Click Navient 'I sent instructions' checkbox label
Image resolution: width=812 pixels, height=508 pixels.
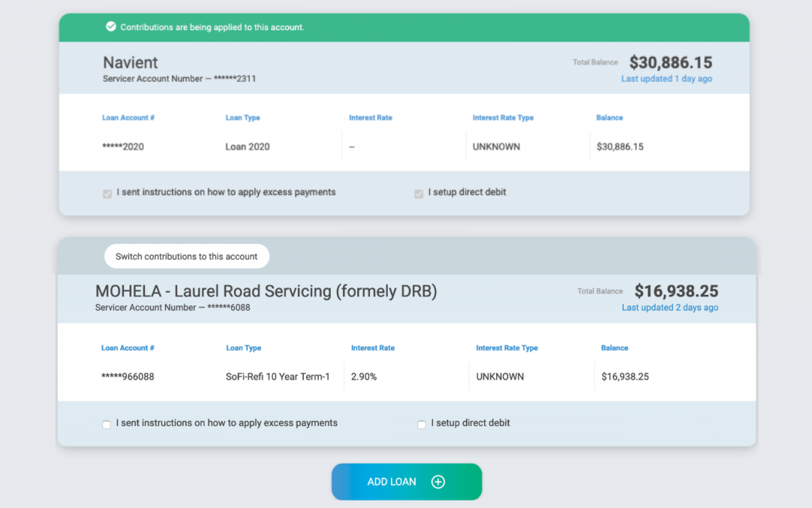click(x=226, y=193)
